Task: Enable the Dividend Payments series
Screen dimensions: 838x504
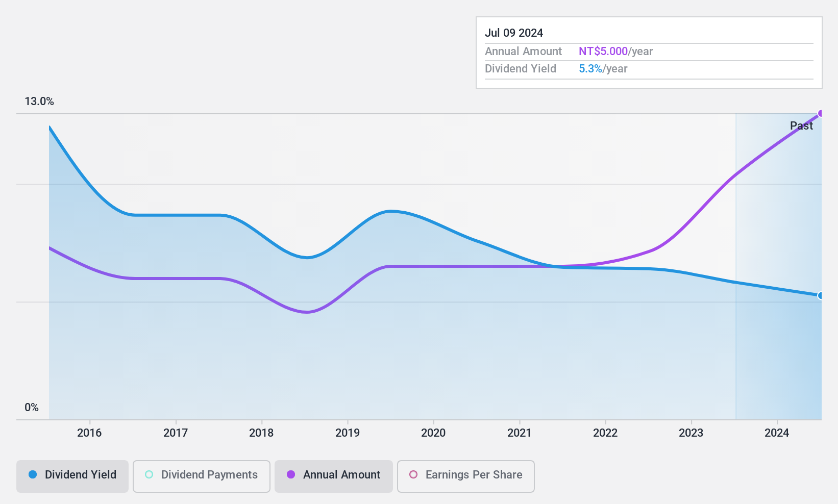Action: click(x=201, y=476)
